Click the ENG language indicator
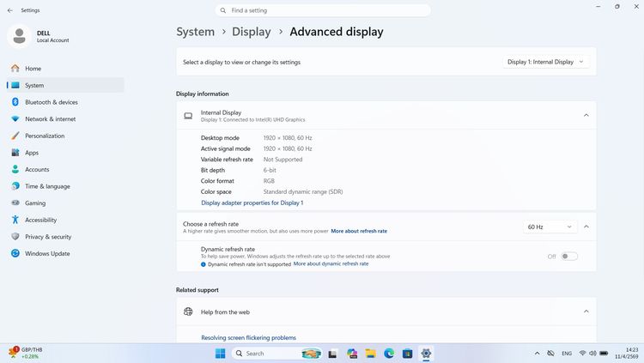This screenshot has height=363, width=644. pyautogui.click(x=567, y=354)
